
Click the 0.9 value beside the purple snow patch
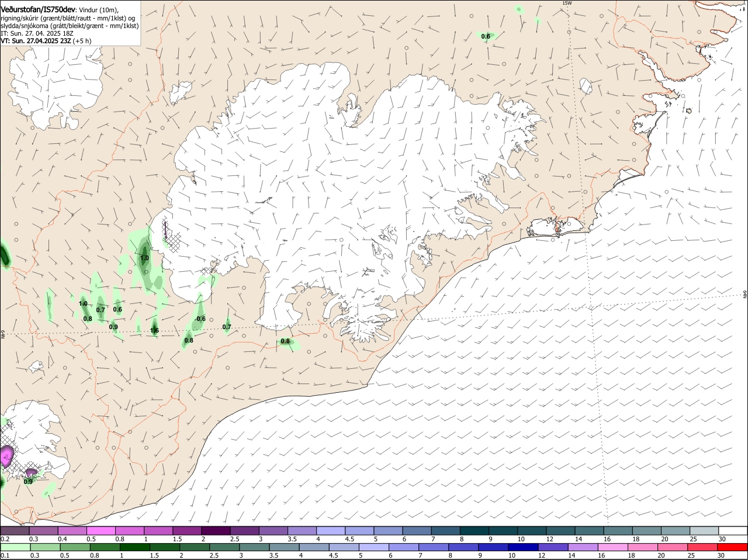[28, 482]
